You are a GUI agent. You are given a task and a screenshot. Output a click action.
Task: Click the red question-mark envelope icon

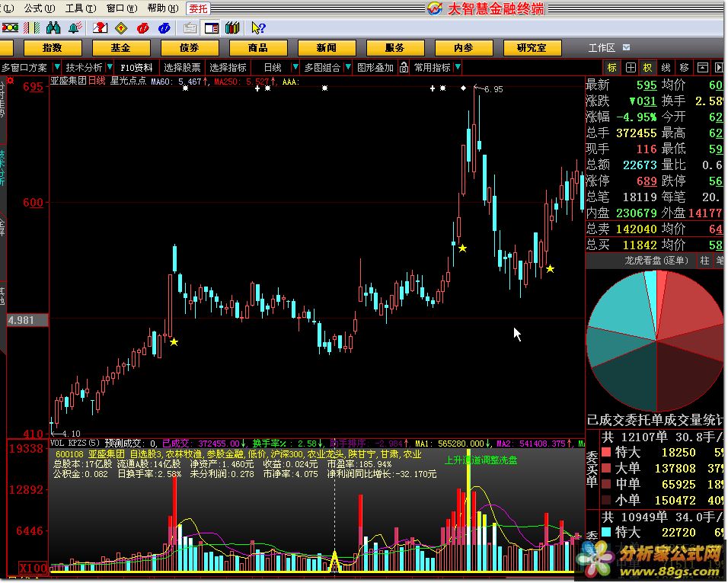(x=100, y=28)
